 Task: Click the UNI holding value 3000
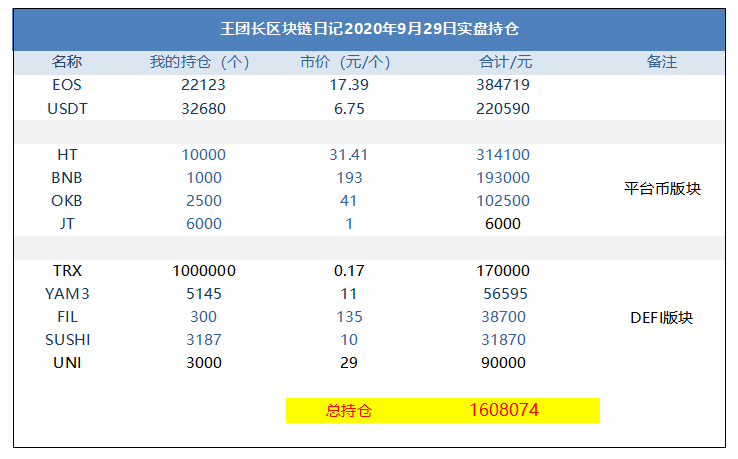[x=204, y=363]
